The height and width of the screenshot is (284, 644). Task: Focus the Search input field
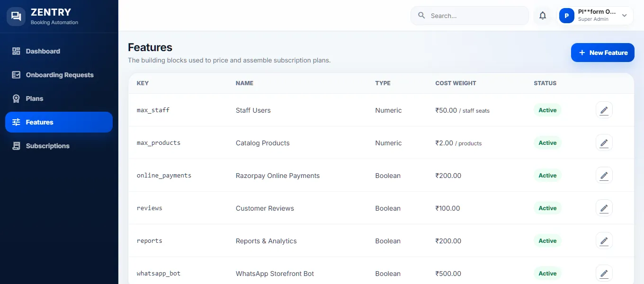469,16
